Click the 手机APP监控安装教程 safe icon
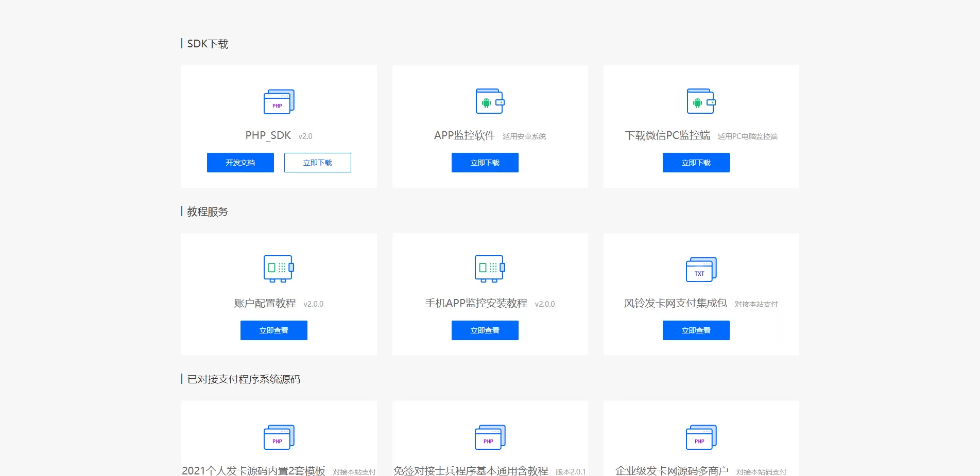The image size is (980, 476). pos(490,269)
